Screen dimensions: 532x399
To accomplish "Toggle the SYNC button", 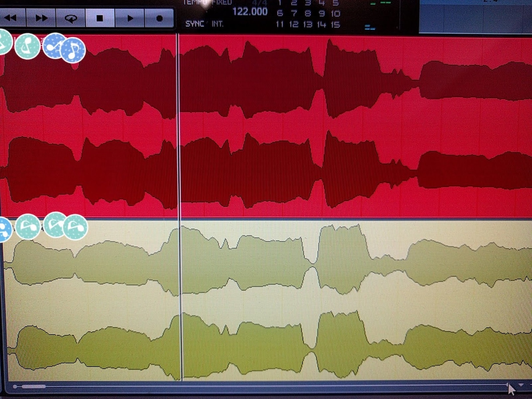I will coord(194,24).
